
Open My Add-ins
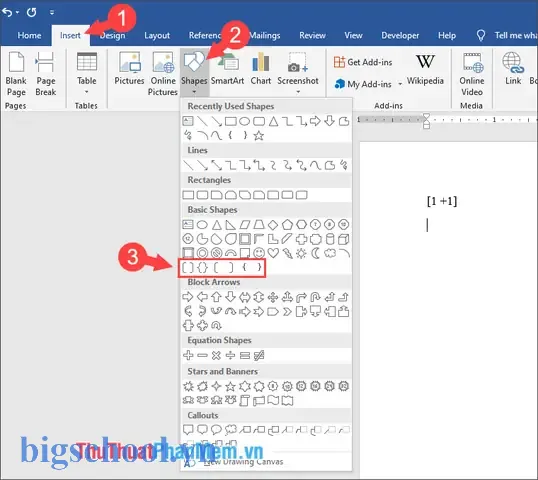(x=363, y=84)
